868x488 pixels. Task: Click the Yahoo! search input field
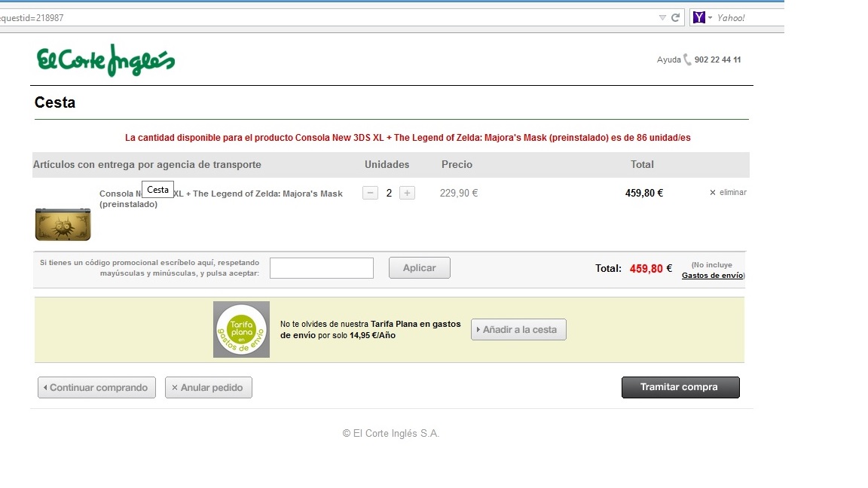tap(748, 18)
